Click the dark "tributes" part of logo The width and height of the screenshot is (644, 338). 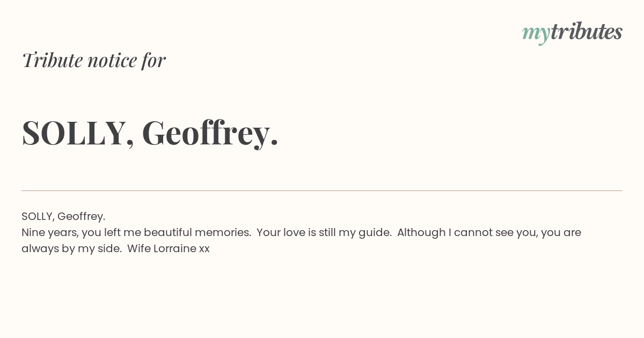(x=587, y=32)
